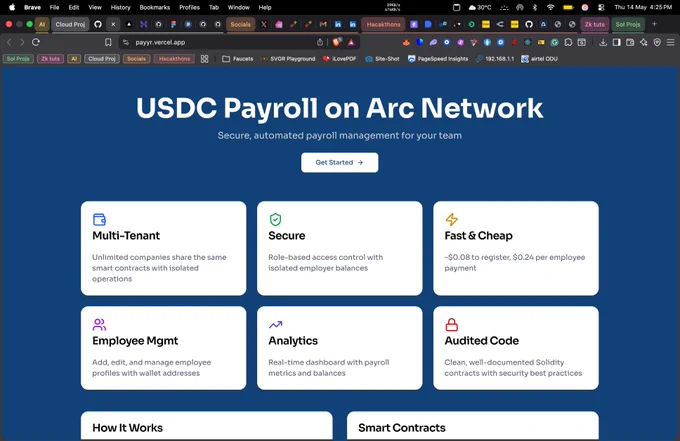Collapse the Hacakthons tab group label

[x=383, y=24]
